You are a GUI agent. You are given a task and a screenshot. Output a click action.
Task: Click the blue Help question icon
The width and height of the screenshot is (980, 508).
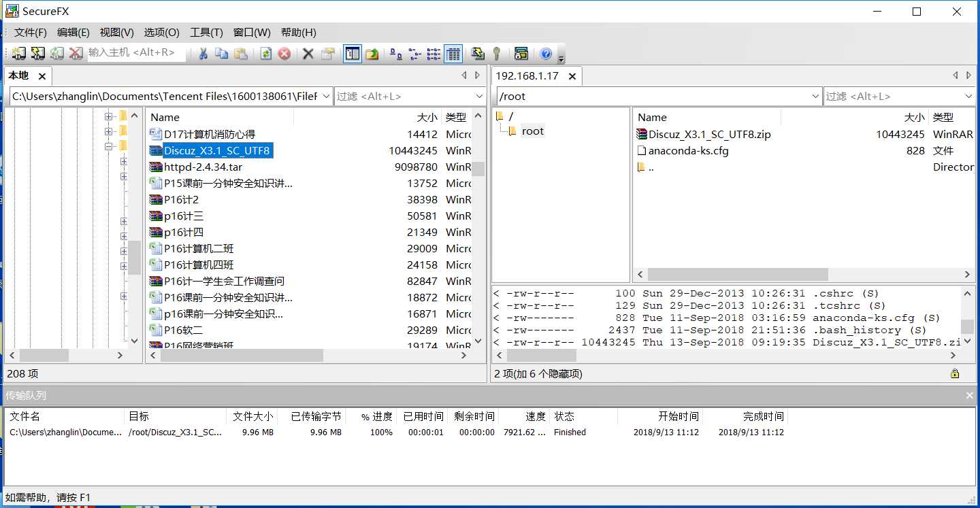tap(546, 53)
